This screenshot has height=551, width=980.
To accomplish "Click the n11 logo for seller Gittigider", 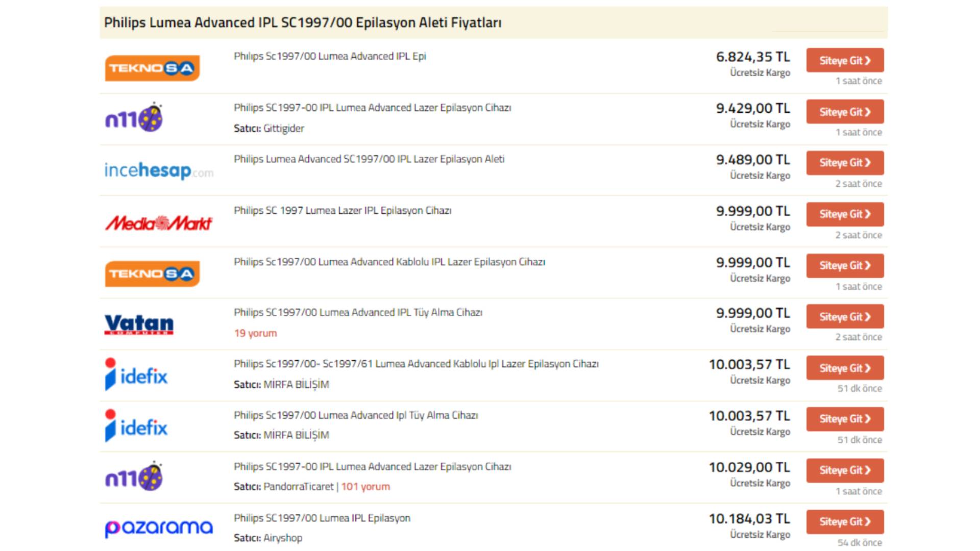I will coord(134,117).
